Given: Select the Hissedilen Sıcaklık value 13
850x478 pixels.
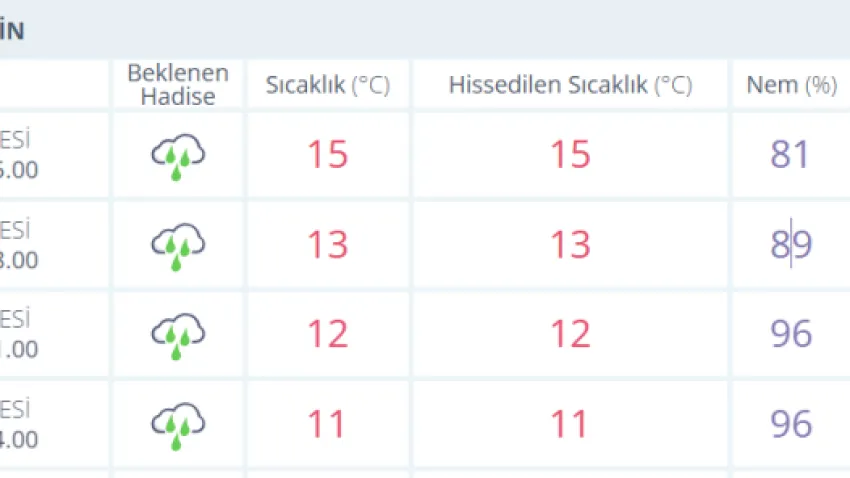Looking at the screenshot, I should coord(570,244).
